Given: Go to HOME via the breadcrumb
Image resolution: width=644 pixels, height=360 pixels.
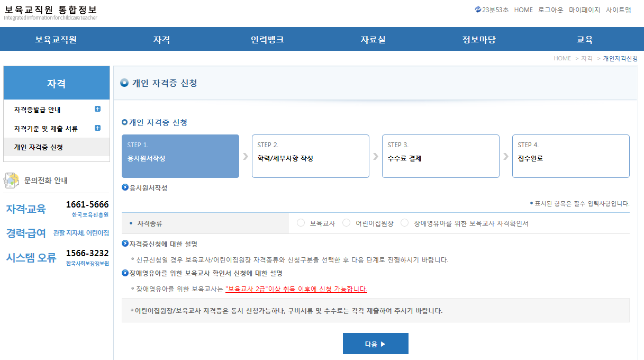Looking at the screenshot, I should tap(562, 58).
